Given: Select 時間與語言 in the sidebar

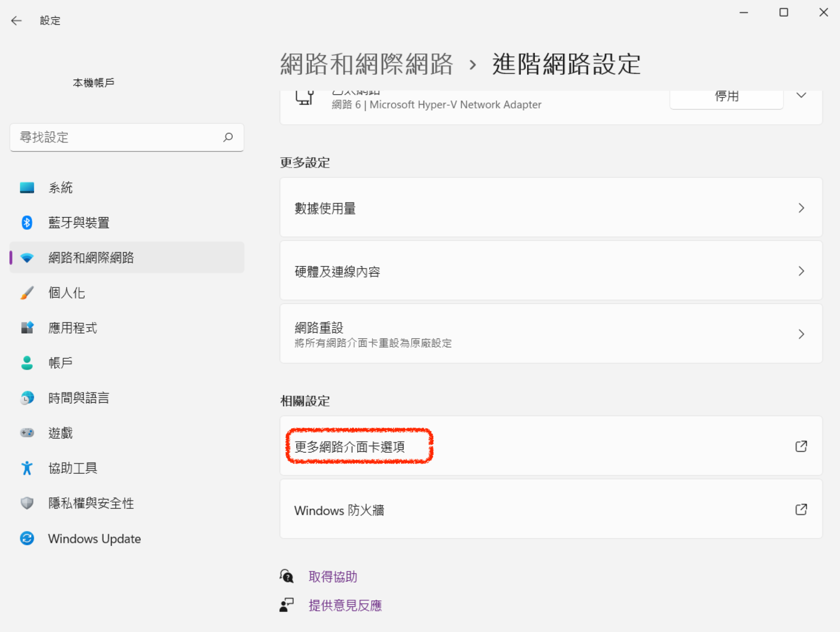Looking at the screenshot, I should click(x=79, y=397).
